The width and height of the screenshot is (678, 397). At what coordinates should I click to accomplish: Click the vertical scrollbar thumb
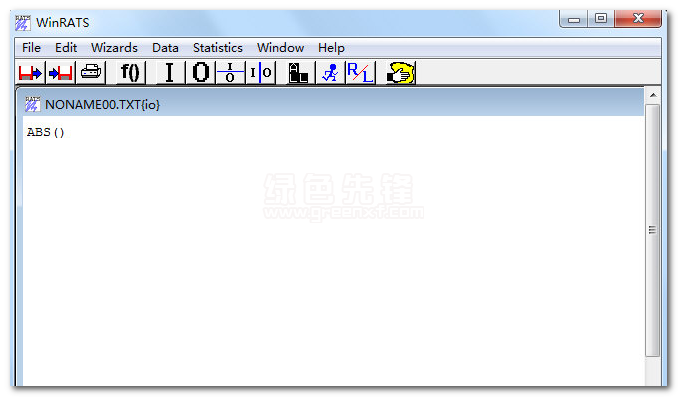[x=653, y=230]
